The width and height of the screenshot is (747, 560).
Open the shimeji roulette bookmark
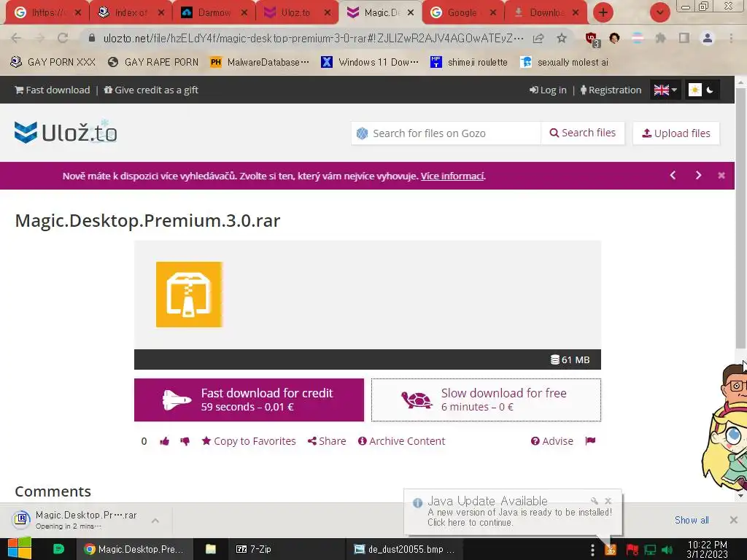[x=469, y=63]
